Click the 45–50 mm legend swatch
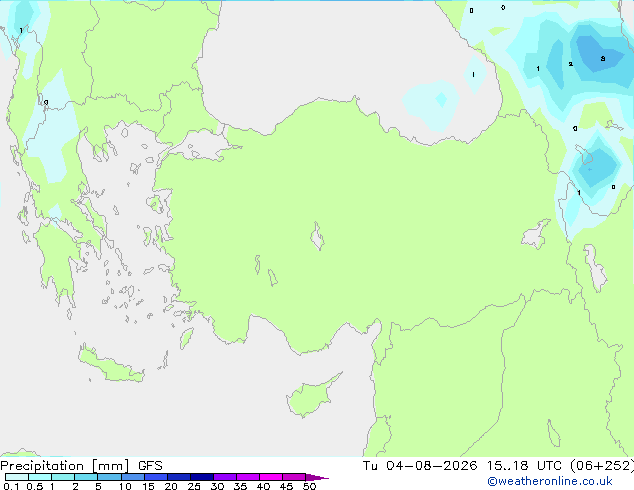 pos(294,477)
